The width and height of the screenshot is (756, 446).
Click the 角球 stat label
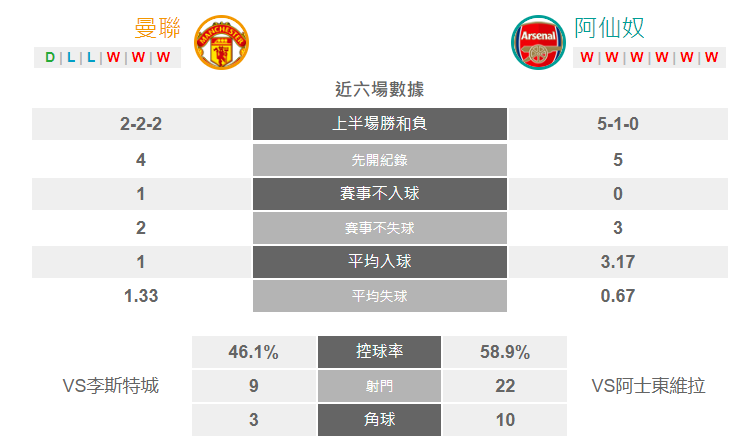click(x=379, y=419)
